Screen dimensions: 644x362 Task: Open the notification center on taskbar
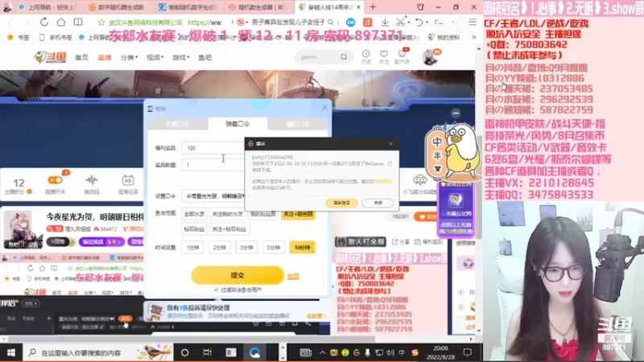(468, 352)
